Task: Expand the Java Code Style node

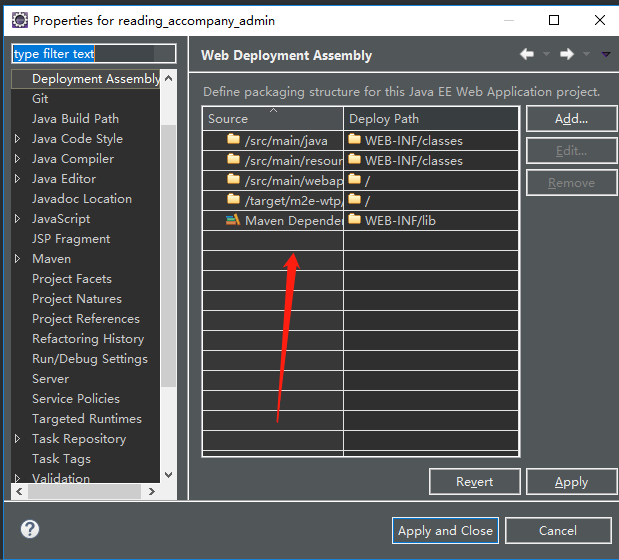Action: click(17, 139)
